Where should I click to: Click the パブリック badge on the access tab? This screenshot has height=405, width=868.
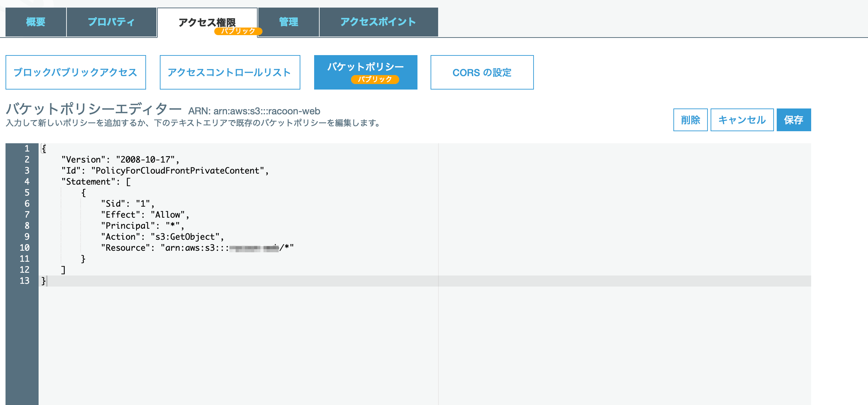pyautogui.click(x=238, y=31)
